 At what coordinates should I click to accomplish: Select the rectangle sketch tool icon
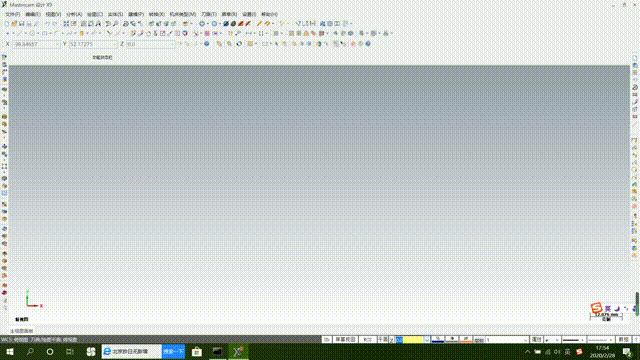coord(44,33)
